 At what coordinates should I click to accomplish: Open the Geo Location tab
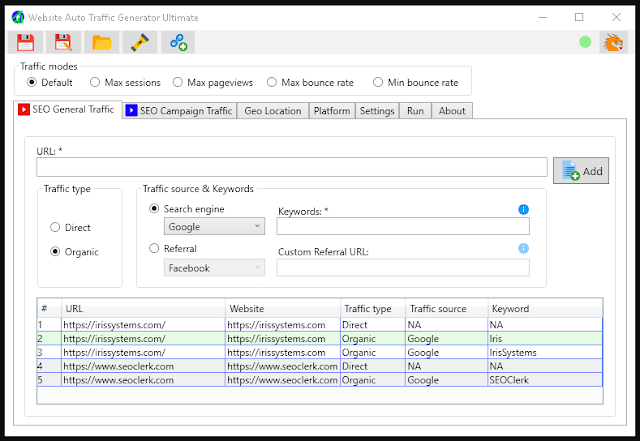[x=273, y=111]
